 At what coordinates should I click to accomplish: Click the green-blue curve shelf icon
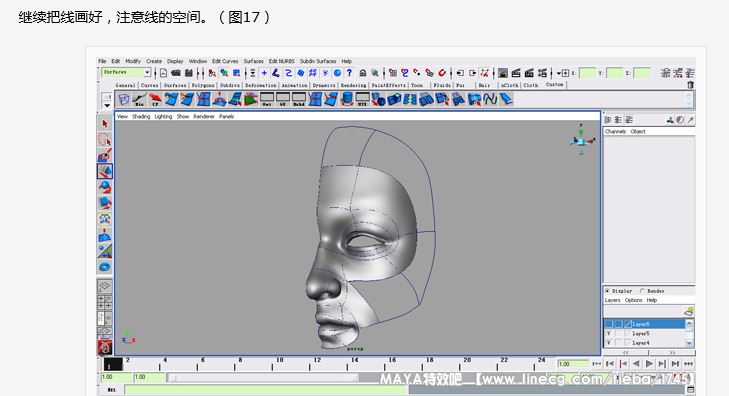[490, 99]
